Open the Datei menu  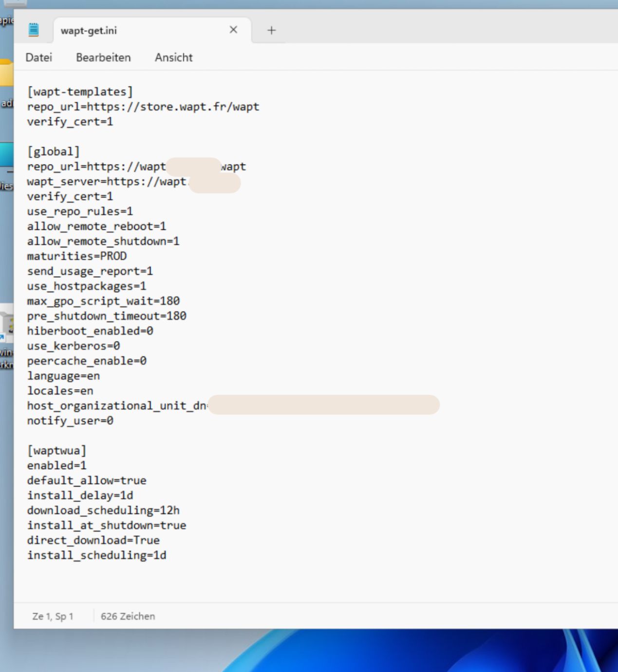tap(39, 58)
